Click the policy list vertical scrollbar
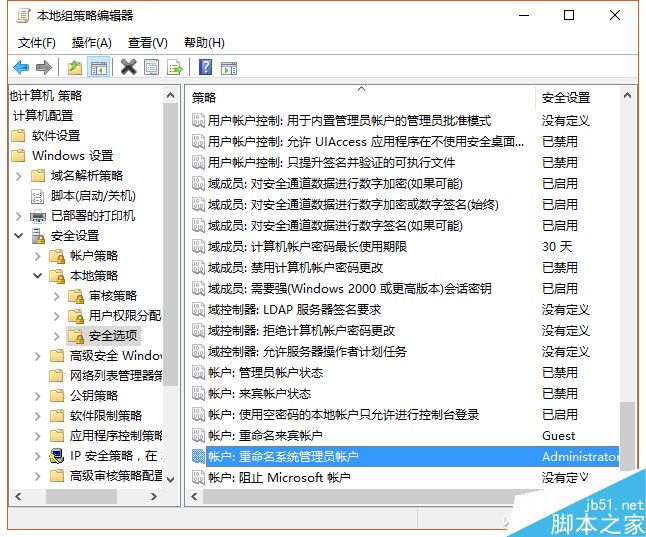Viewport: 646px width, 537px height. tap(627, 300)
